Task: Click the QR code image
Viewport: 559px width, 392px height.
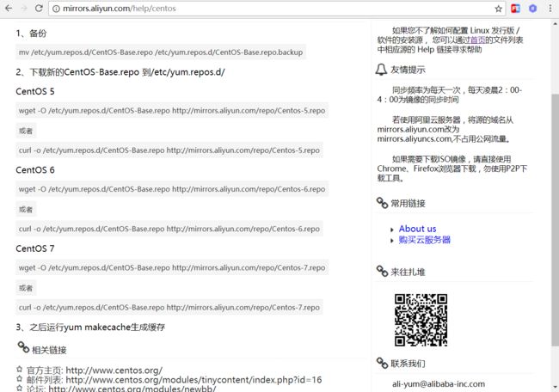Action: [421, 320]
